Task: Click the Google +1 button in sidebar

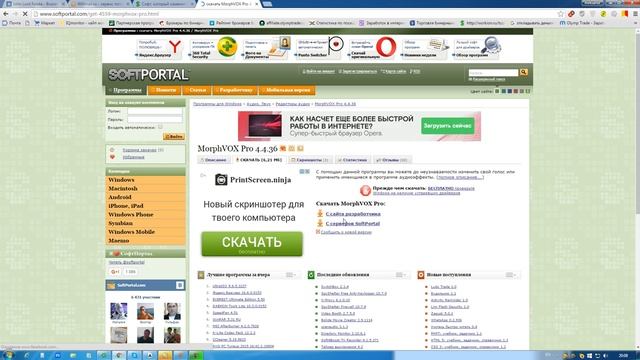Action: [x=115, y=271]
